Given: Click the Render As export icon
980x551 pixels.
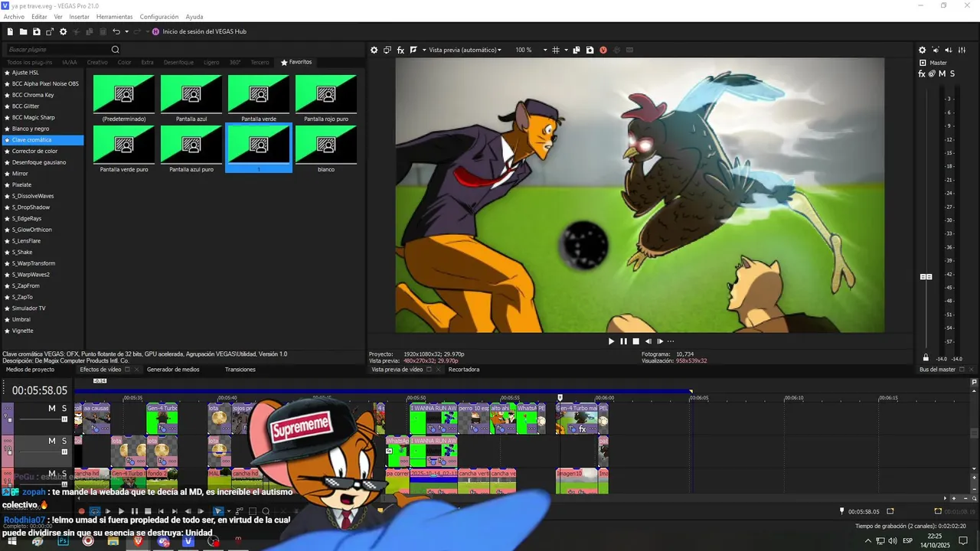Looking at the screenshot, I should 50,31.
